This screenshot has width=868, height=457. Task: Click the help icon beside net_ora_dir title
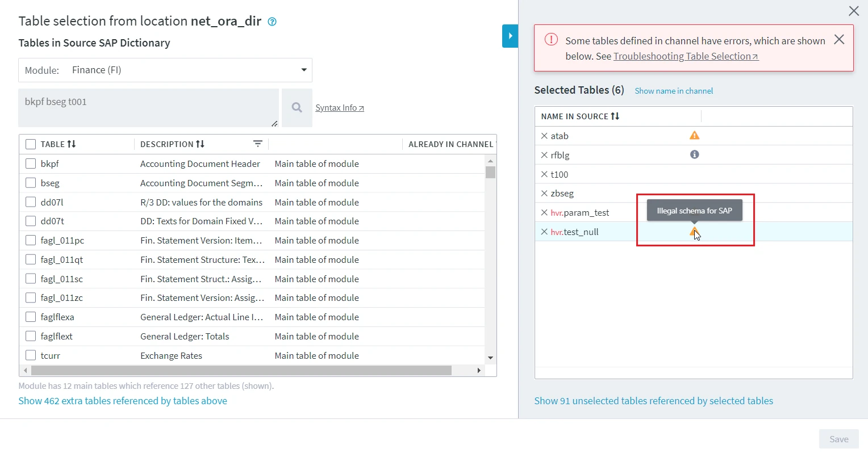272,22
